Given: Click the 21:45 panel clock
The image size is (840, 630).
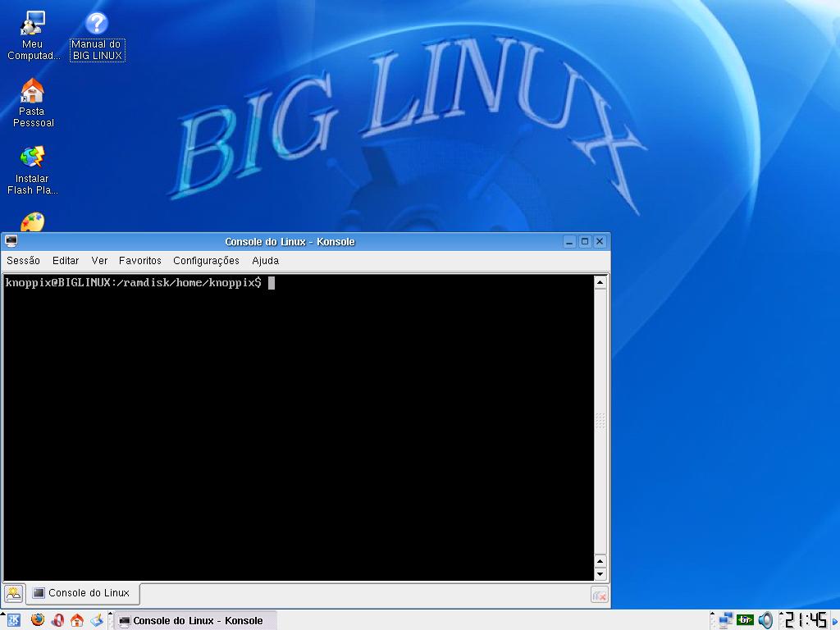Looking at the screenshot, I should (x=806, y=620).
